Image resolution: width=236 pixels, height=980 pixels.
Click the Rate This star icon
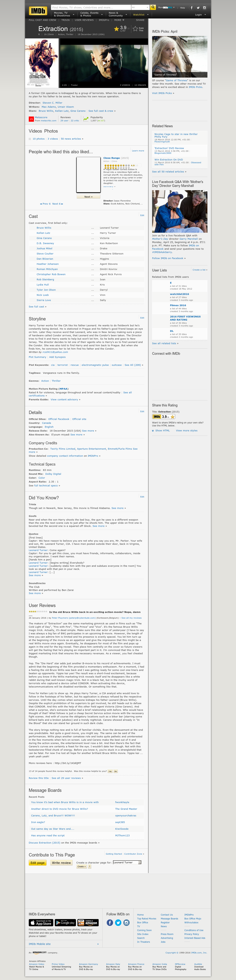pyautogui.click(x=135, y=29)
